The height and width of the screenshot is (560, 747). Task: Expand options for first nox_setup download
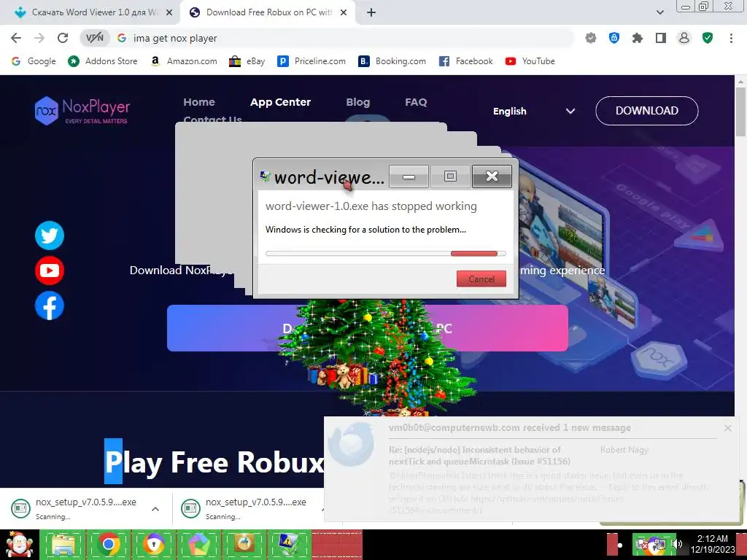tap(155, 508)
